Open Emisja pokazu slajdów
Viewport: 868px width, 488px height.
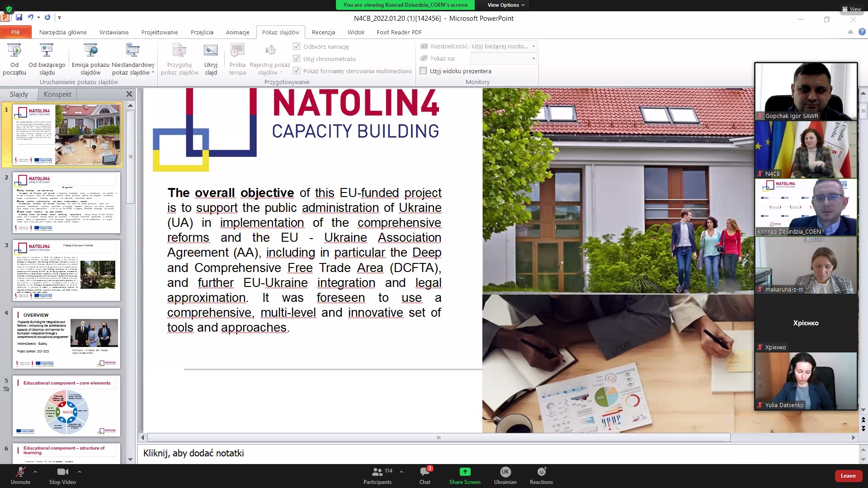click(x=90, y=59)
